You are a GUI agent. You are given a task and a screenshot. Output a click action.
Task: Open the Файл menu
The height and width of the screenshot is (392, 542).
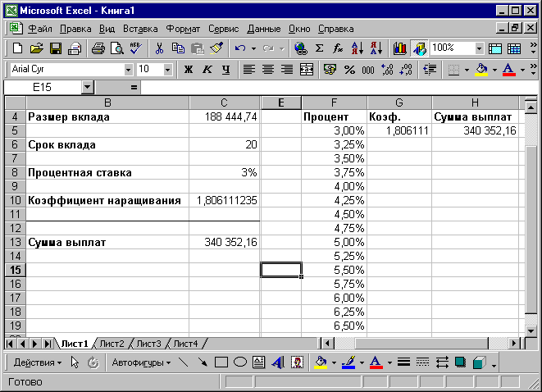[x=39, y=29]
